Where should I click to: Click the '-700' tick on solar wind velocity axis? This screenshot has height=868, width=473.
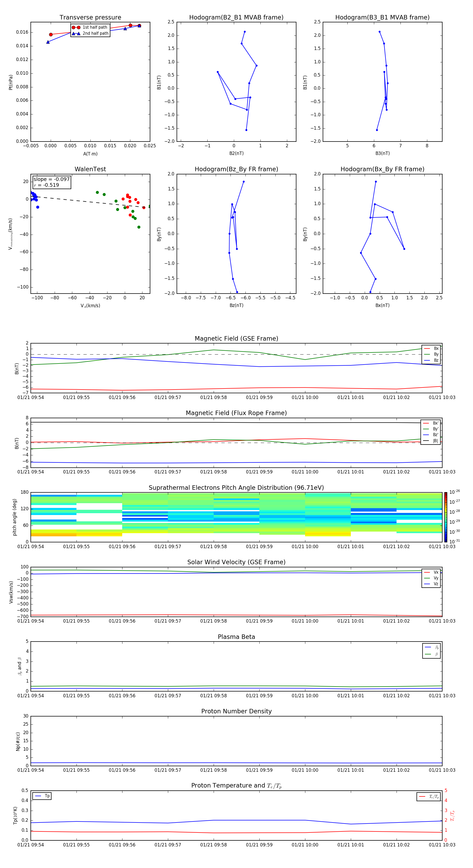click(23, 617)
